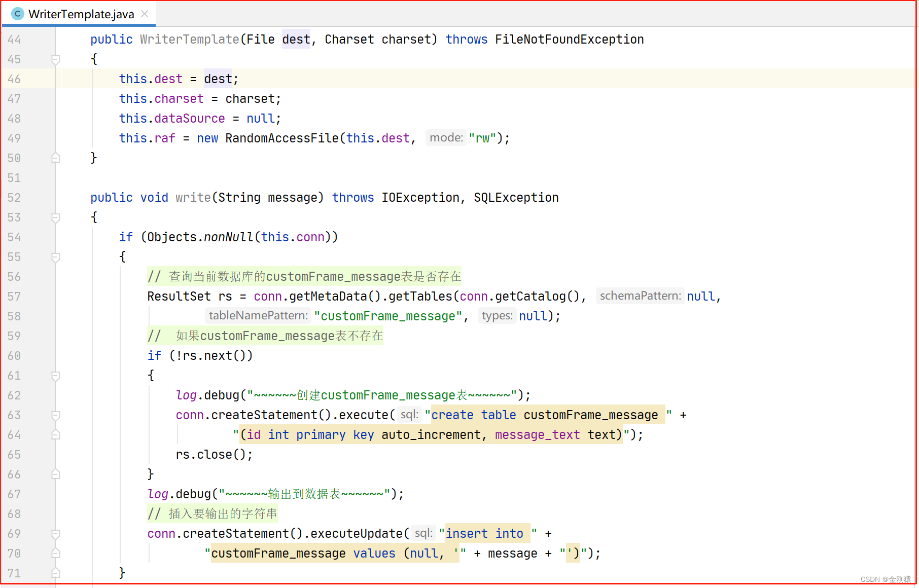Click the fold end marker at line 66
This screenshot has width=919, height=588.
[x=56, y=474]
